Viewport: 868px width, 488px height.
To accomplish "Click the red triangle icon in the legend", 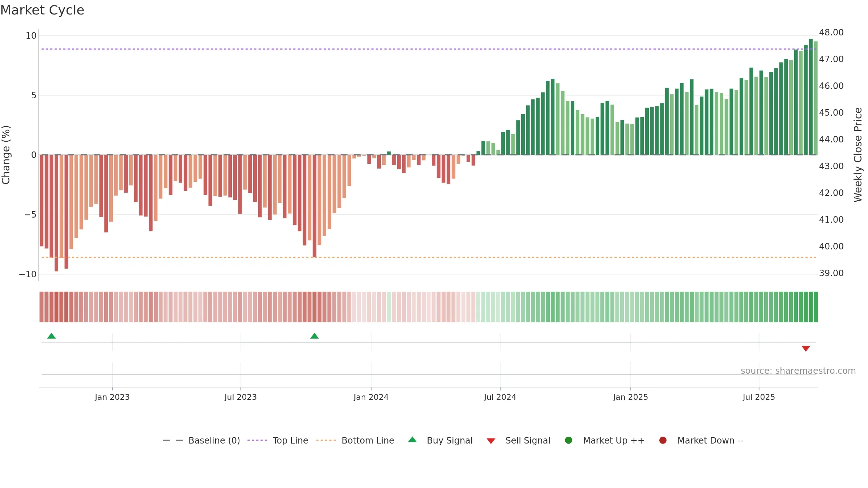I will pyautogui.click(x=491, y=441).
